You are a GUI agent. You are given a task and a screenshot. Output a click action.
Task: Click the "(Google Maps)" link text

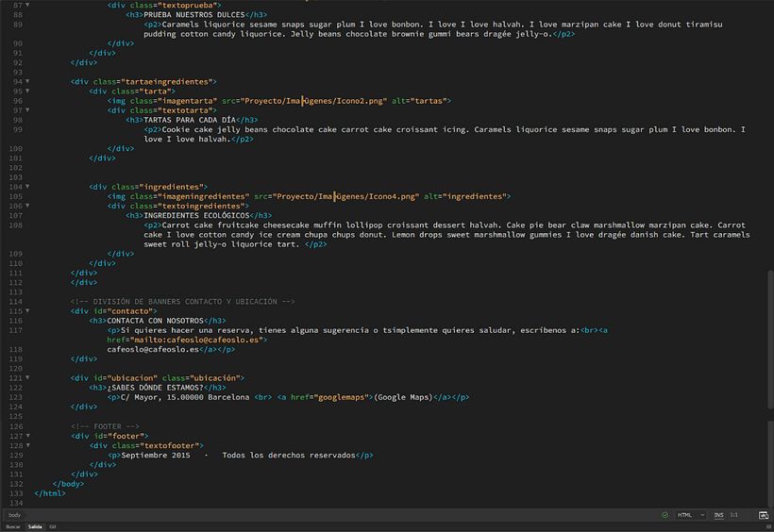pyautogui.click(x=403, y=397)
